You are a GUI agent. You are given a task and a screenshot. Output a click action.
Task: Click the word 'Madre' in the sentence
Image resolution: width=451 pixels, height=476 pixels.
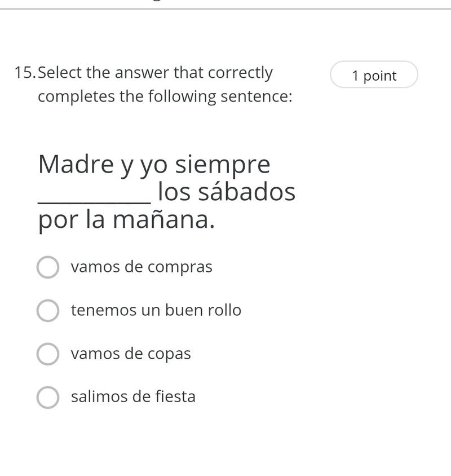[76, 164]
